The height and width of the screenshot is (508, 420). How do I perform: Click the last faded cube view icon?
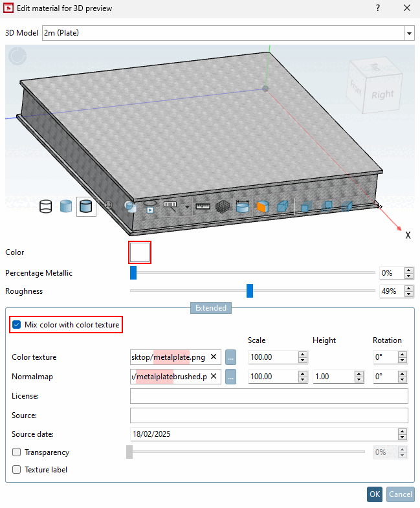(347, 206)
